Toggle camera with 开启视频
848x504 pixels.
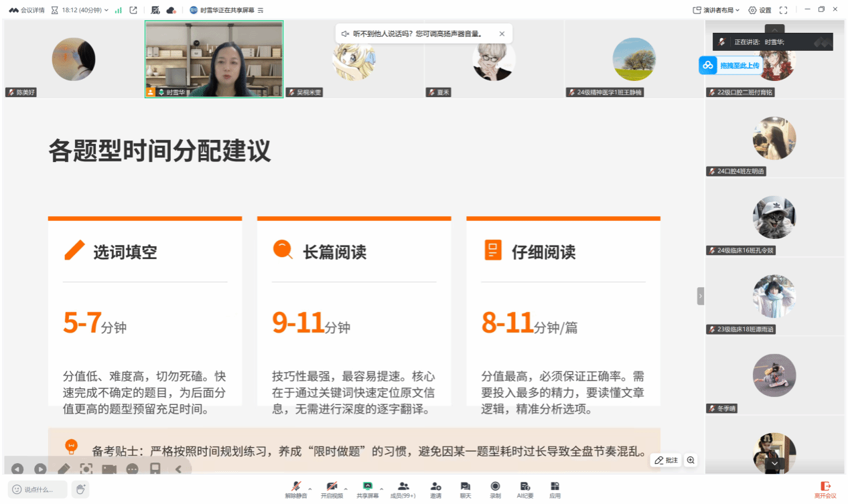tap(332, 490)
